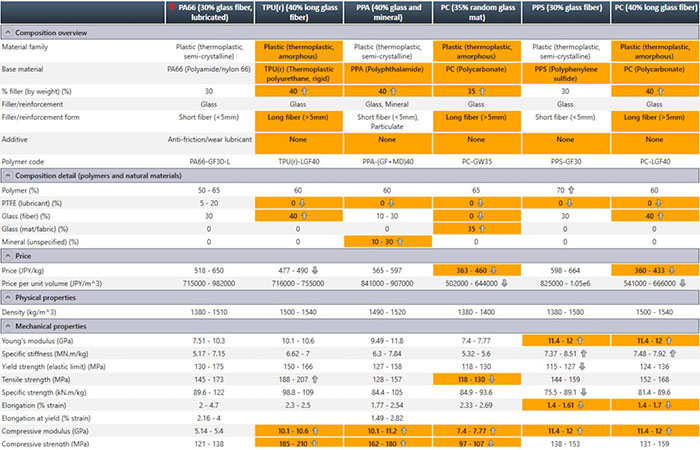Click 'PTFE (lubricant) (%)' row label
The width and height of the screenshot is (700, 450).
tap(32, 203)
